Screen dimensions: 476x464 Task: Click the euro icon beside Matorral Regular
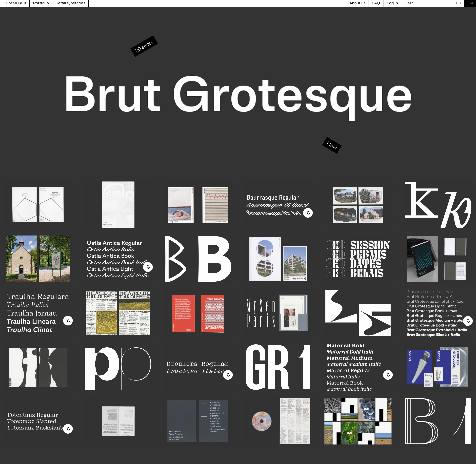pos(388,375)
